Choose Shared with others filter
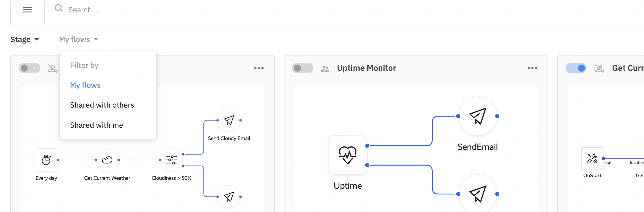Viewport: 644px width, 212px height. (x=102, y=105)
